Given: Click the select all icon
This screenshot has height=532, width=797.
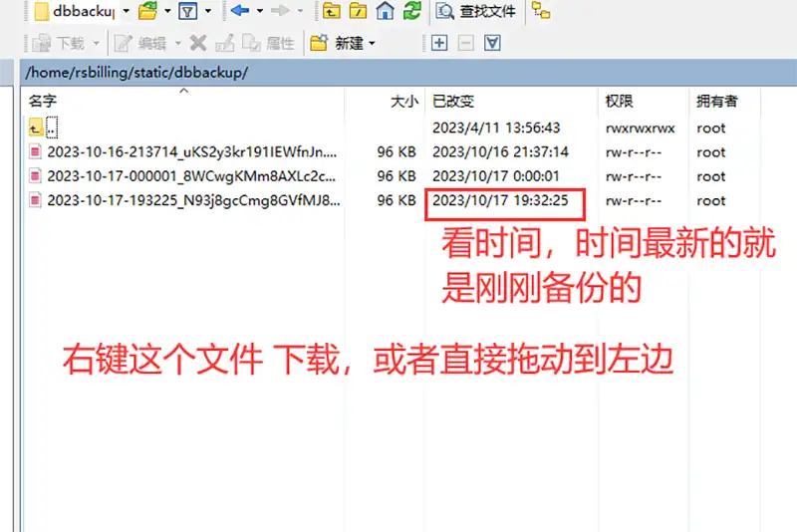Looking at the screenshot, I should click(x=492, y=43).
